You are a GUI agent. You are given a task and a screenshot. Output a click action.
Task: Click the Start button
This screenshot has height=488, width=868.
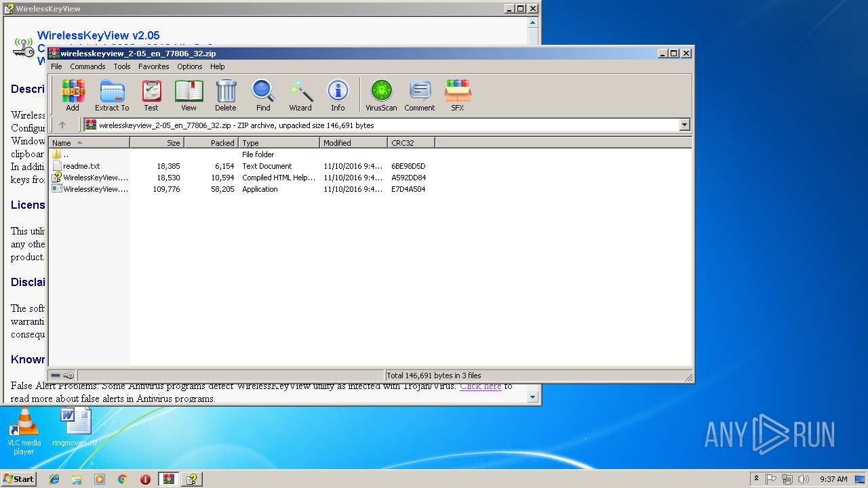coord(18,479)
